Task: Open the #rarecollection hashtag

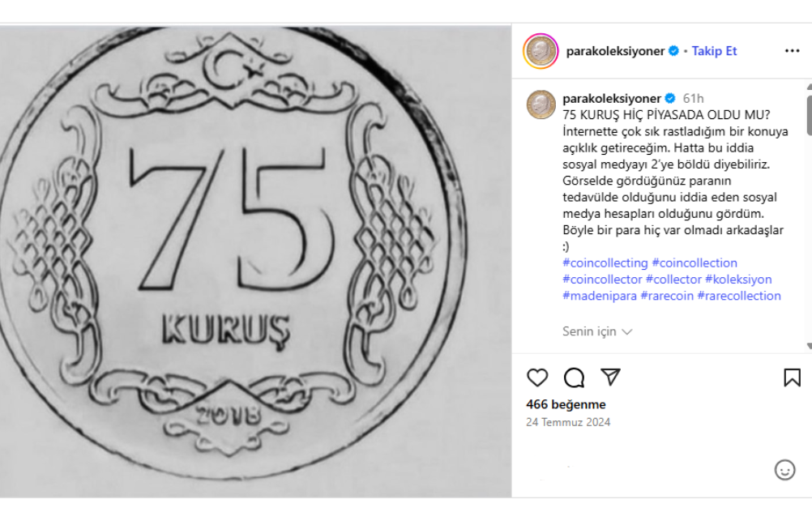Action: coord(739,296)
